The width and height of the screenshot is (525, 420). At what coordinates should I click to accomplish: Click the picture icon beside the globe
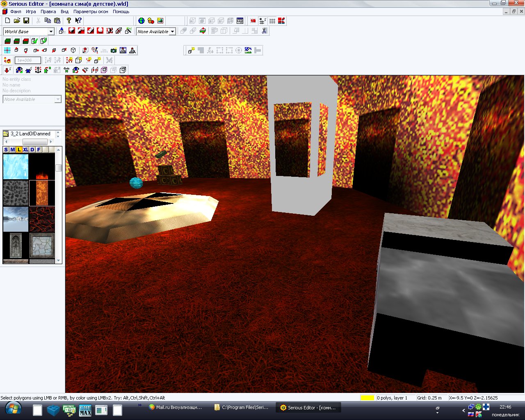click(x=160, y=21)
